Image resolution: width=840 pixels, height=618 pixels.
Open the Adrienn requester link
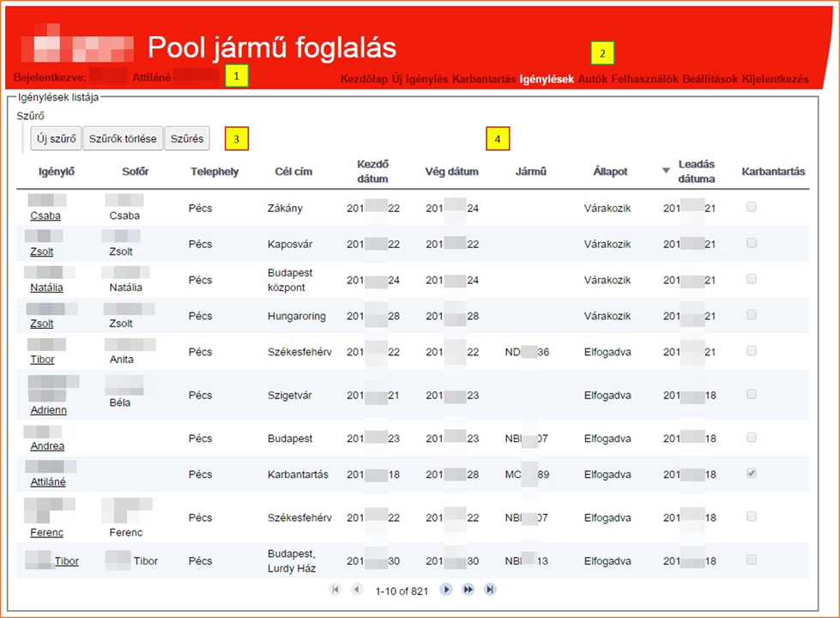[x=48, y=410]
